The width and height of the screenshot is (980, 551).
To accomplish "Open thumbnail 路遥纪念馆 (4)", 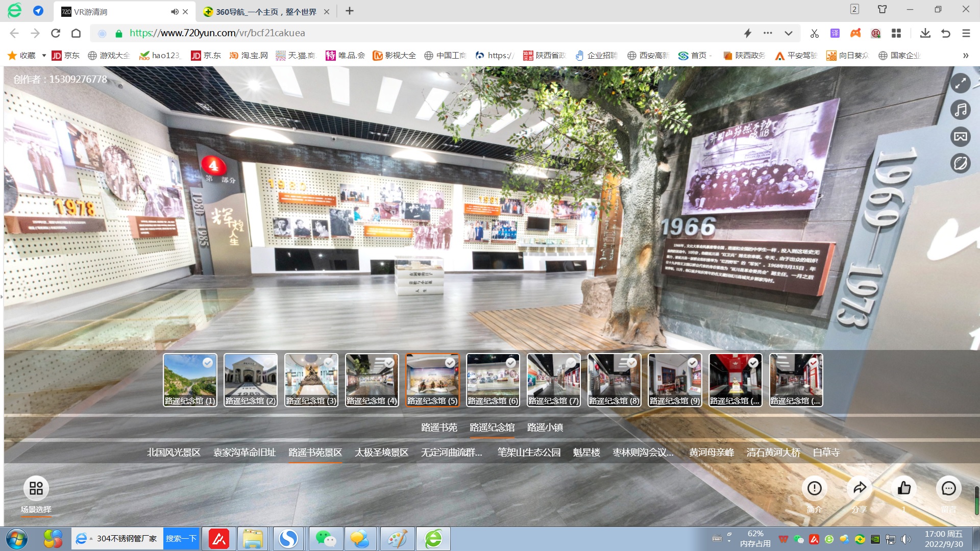I will 372,380.
